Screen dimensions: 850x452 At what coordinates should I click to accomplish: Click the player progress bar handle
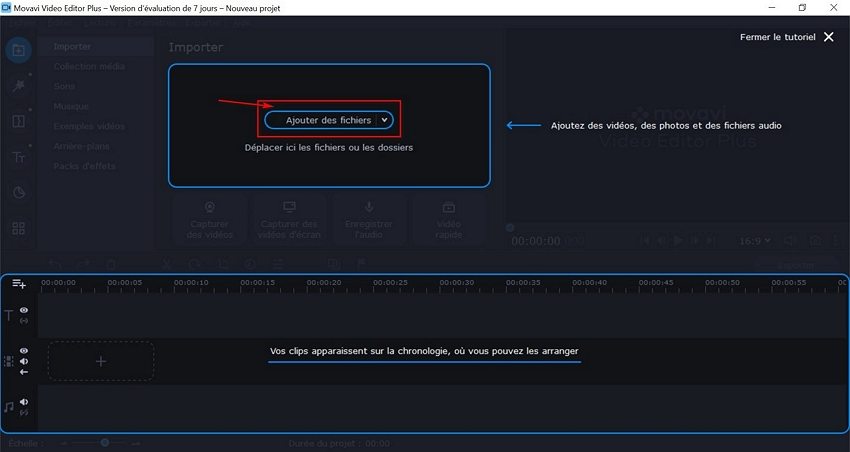[x=510, y=228]
